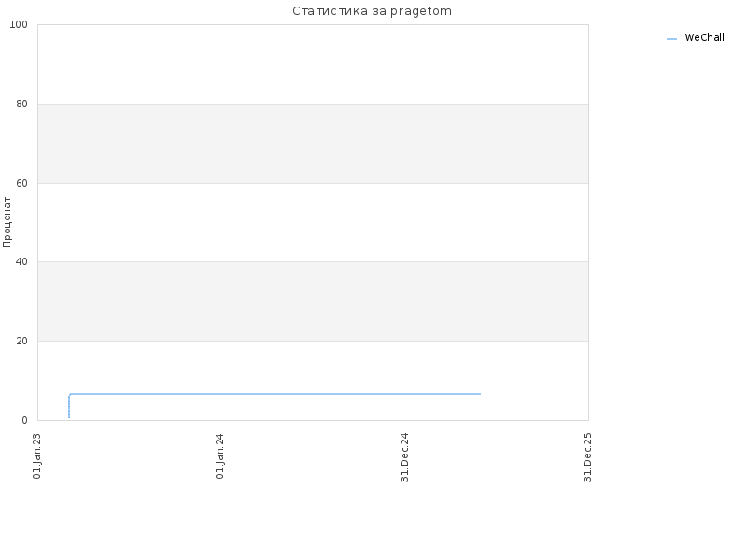Click the Проценат y-axis label

(x=7, y=222)
